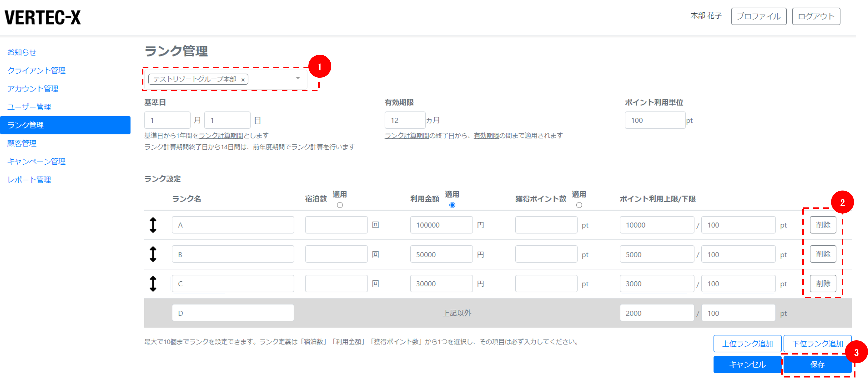Click the 上記以外 label in row D
The height and width of the screenshot is (380, 868).
[457, 313]
